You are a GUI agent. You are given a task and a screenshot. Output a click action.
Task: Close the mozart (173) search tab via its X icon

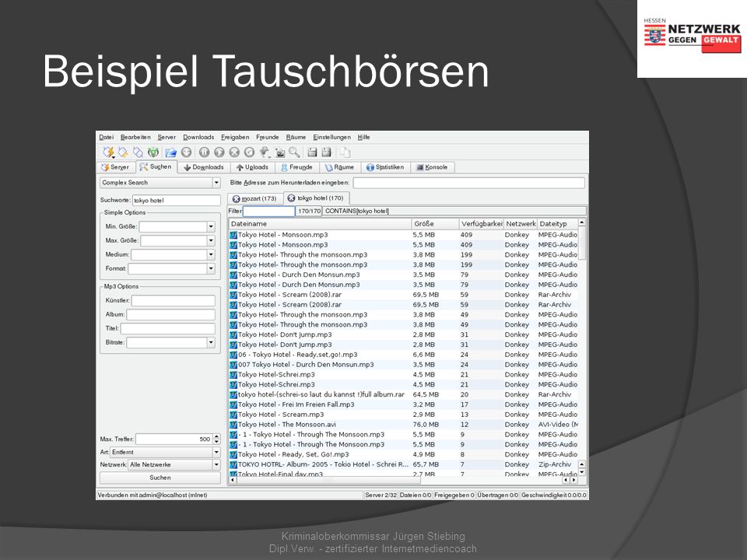click(x=236, y=198)
